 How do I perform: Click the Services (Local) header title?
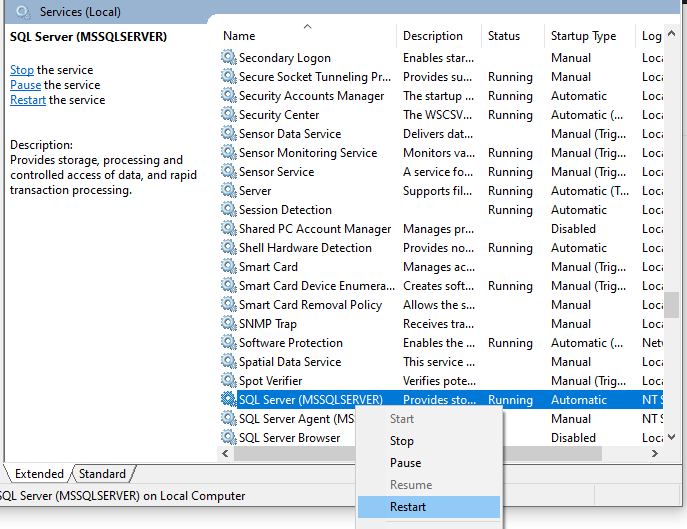(80, 12)
